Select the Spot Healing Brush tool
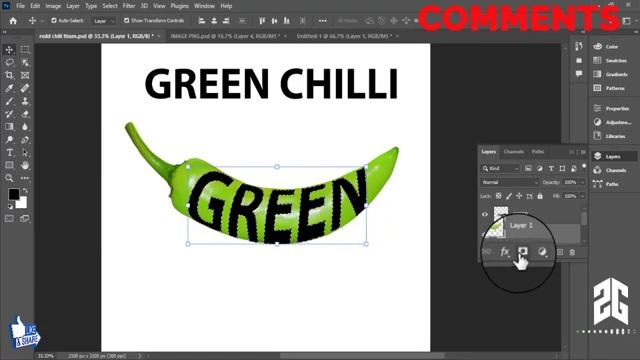The width and height of the screenshot is (640, 360). (25, 88)
